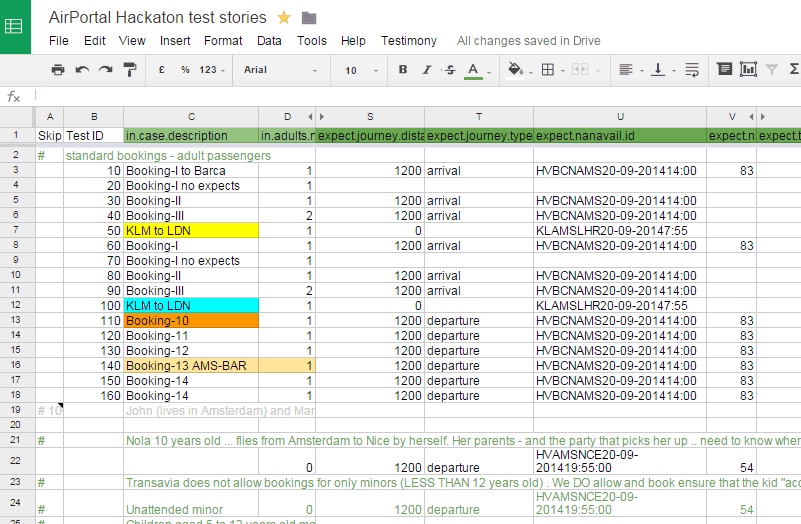The height and width of the screenshot is (524, 801).
Task: Click 'All changes saved in Drive' status
Action: pyautogui.click(x=529, y=41)
